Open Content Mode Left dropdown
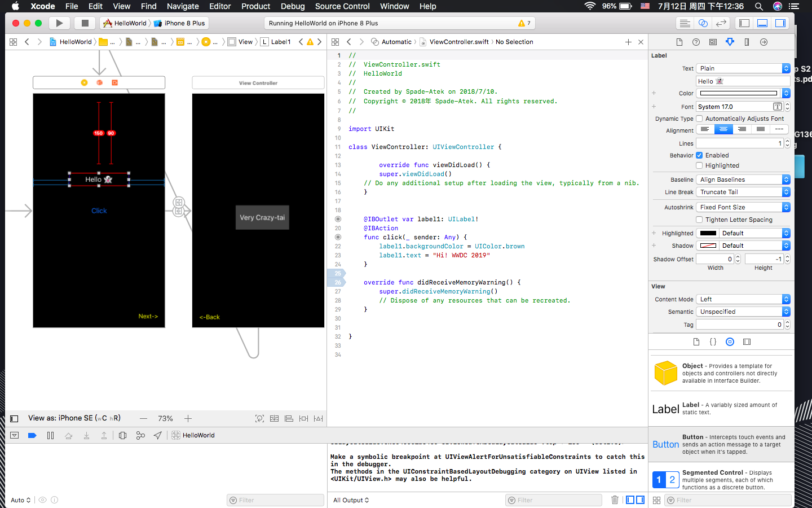The width and height of the screenshot is (812, 508). click(743, 299)
